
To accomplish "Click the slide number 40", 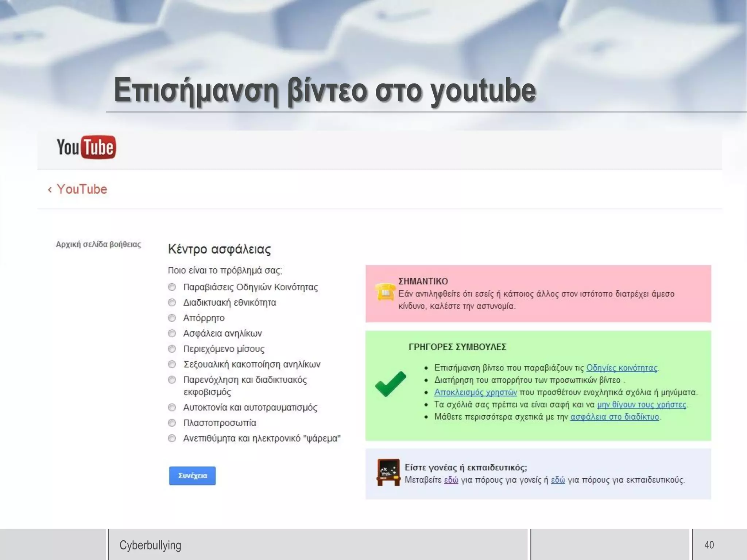I will click(709, 545).
